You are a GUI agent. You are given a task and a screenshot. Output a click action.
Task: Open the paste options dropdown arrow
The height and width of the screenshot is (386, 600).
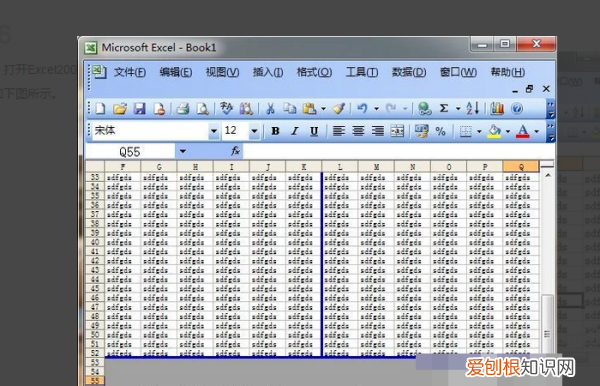(323, 109)
